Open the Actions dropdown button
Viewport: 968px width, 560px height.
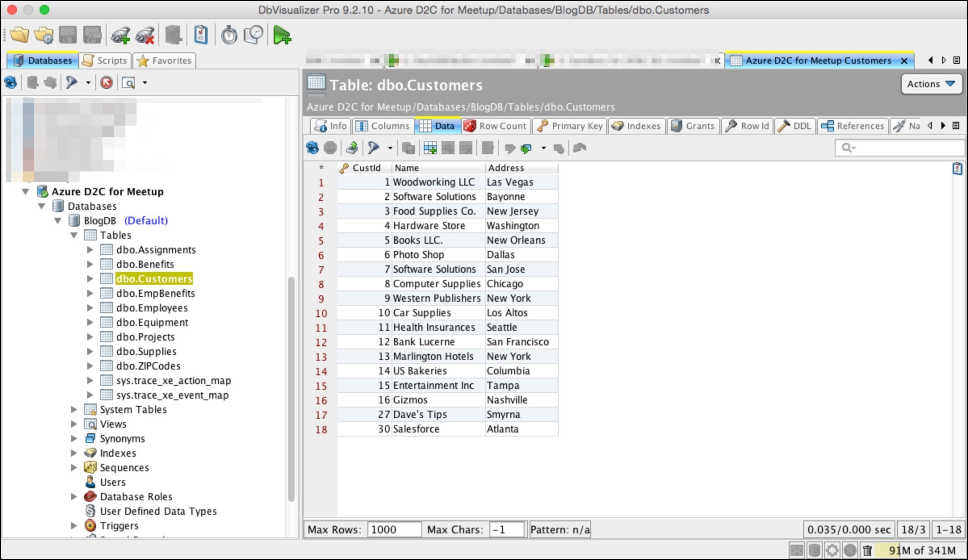click(x=931, y=84)
